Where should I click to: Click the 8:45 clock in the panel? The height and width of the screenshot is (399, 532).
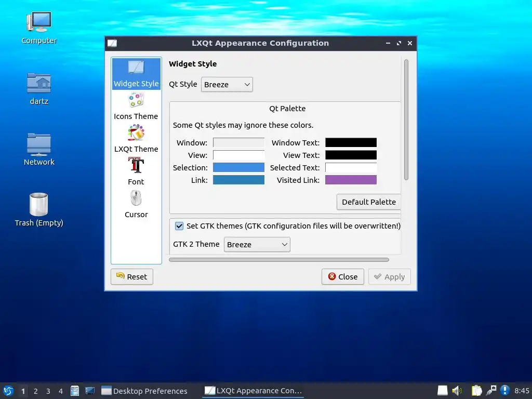(522, 391)
